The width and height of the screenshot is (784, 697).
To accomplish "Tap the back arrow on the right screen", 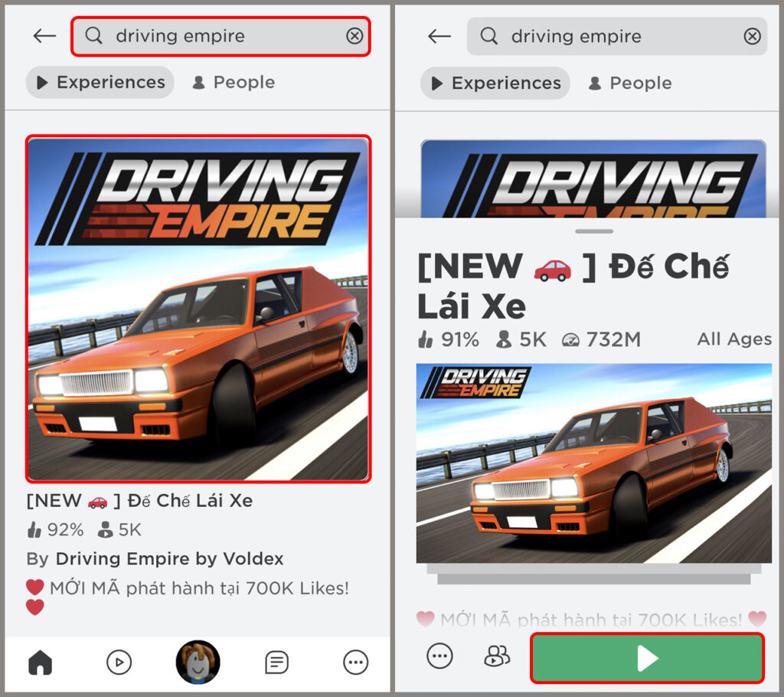I will click(x=439, y=36).
